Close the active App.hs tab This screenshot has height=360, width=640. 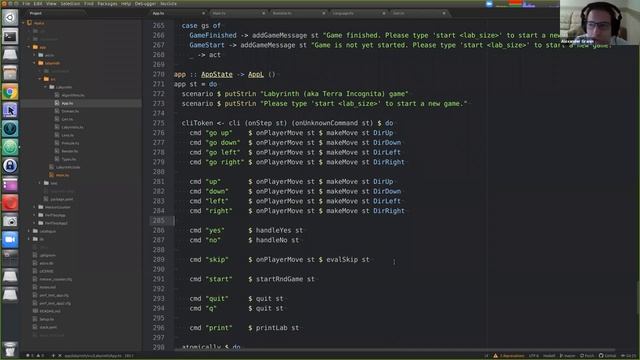(x=204, y=13)
